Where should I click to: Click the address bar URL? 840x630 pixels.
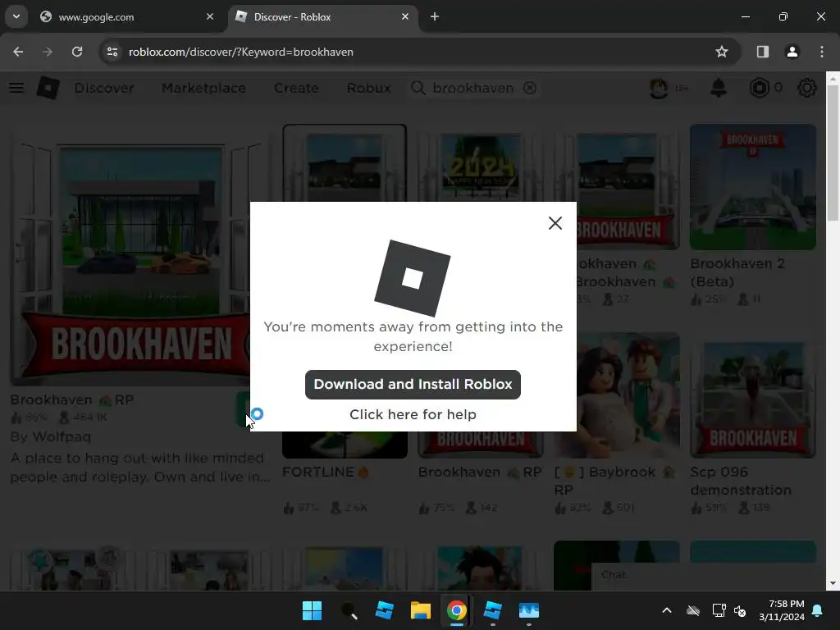point(240,52)
